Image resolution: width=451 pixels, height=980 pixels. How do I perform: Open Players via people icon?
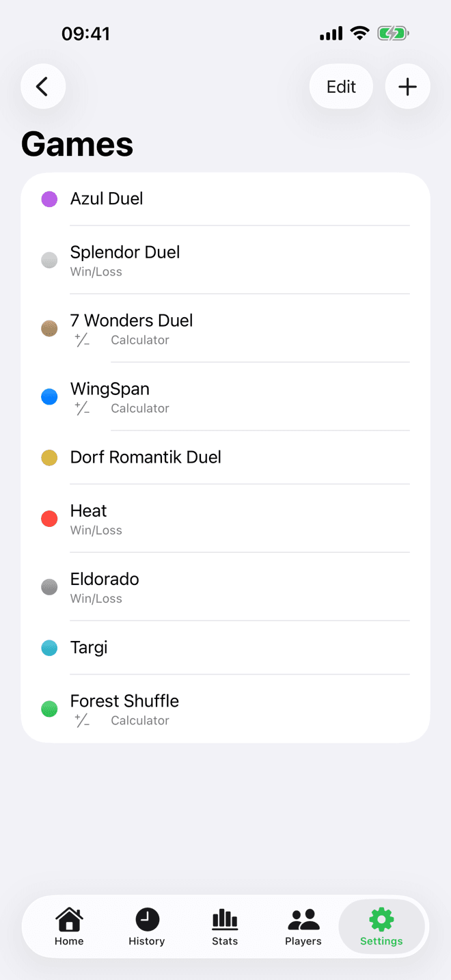tap(303, 927)
